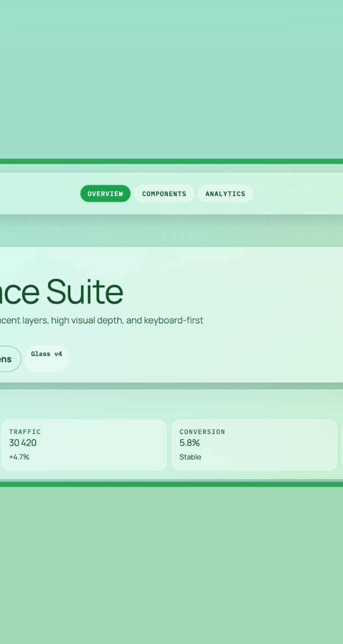Click the '30 420' traffic value

point(23,443)
